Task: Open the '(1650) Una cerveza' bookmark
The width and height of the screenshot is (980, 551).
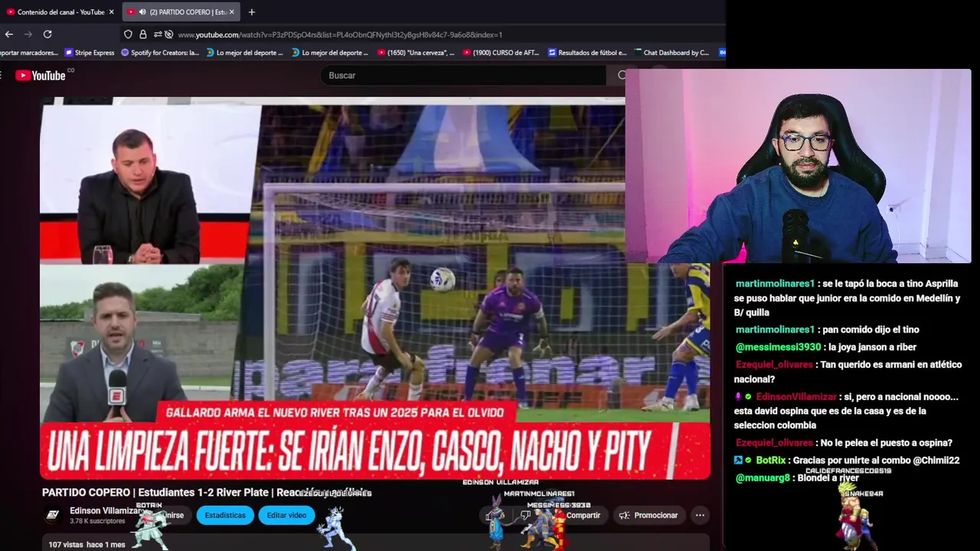Action: coord(416,53)
